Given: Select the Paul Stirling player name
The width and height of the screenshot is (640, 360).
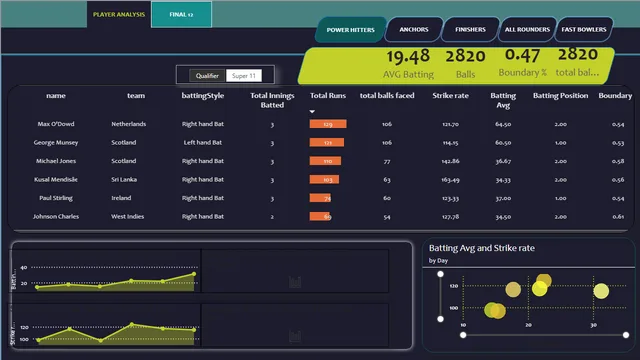Looking at the screenshot, I should [x=56, y=198].
